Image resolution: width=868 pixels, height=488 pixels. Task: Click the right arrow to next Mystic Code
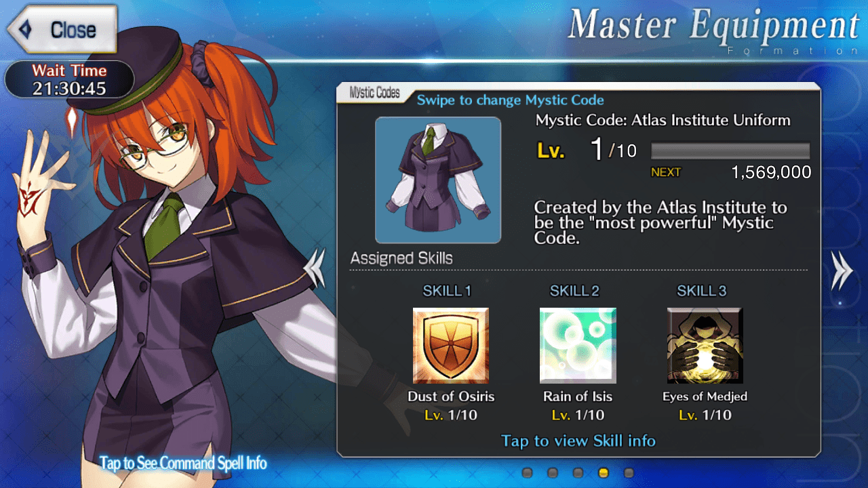point(842,270)
